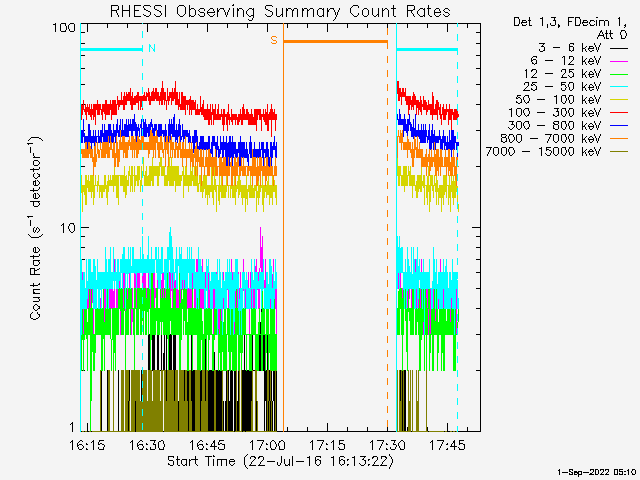Click the x-axis tick label '17:30'
The height and width of the screenshot is (480, 640).
pyautogui.click(x=387, y=445)
